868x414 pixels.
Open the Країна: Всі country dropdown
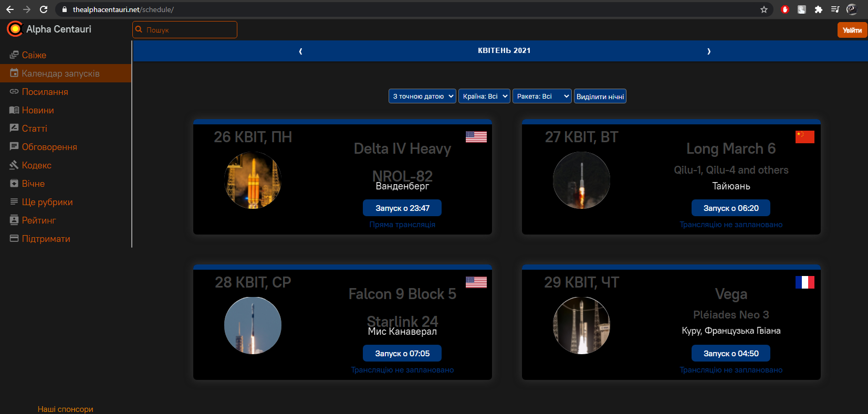(484, 97)
